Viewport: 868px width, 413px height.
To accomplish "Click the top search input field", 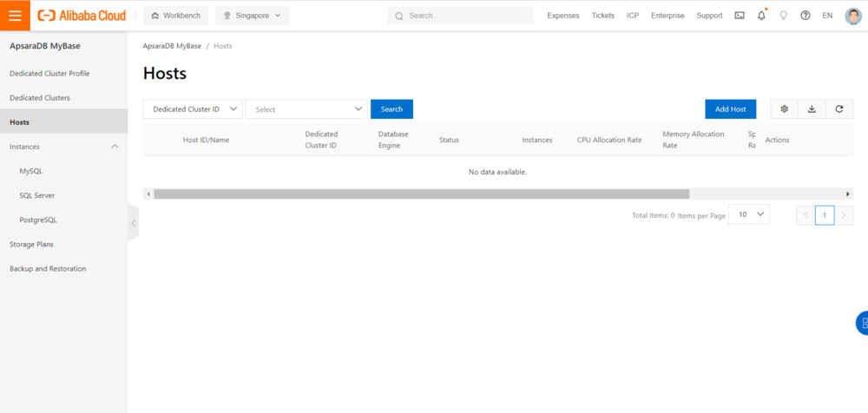I will click(467, 16).
